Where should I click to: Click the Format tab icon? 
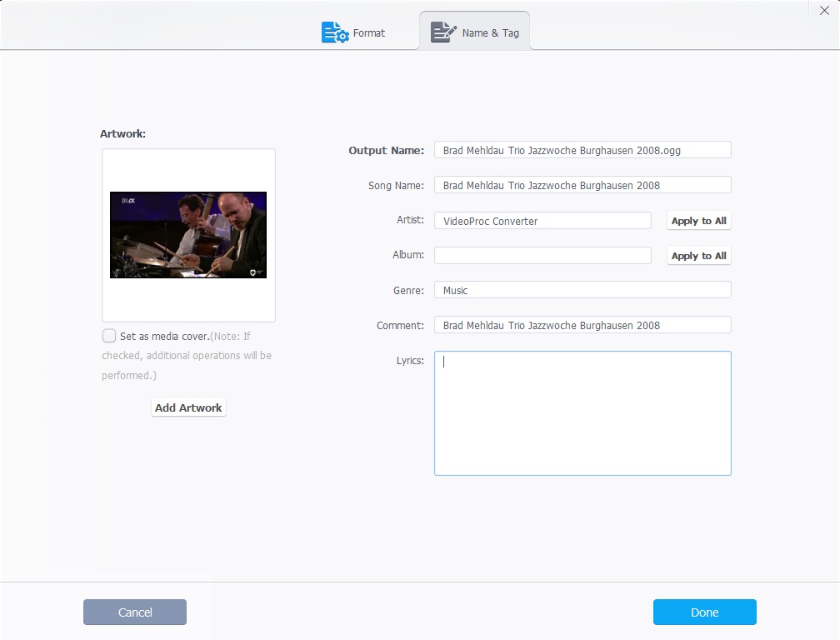tap(335, 32)
